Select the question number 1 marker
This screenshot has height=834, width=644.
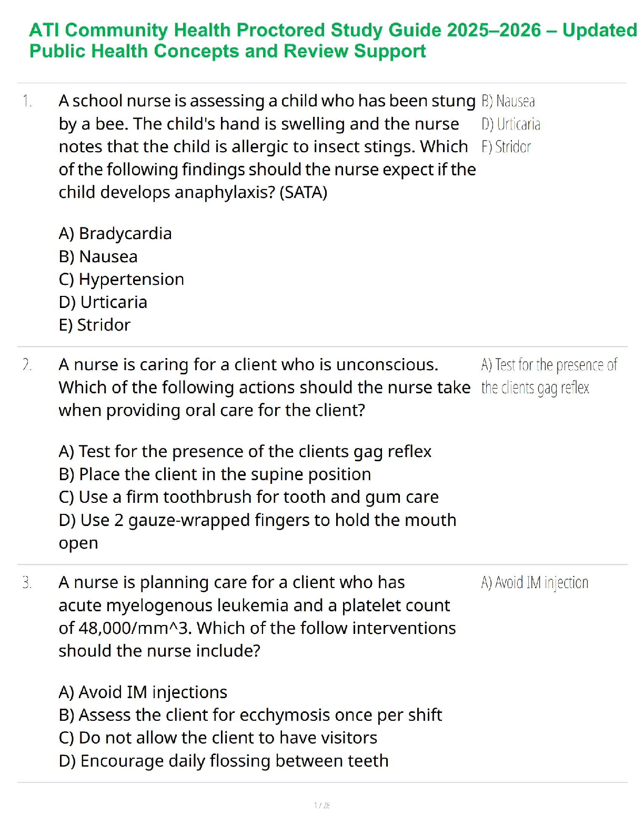[27, 101]
